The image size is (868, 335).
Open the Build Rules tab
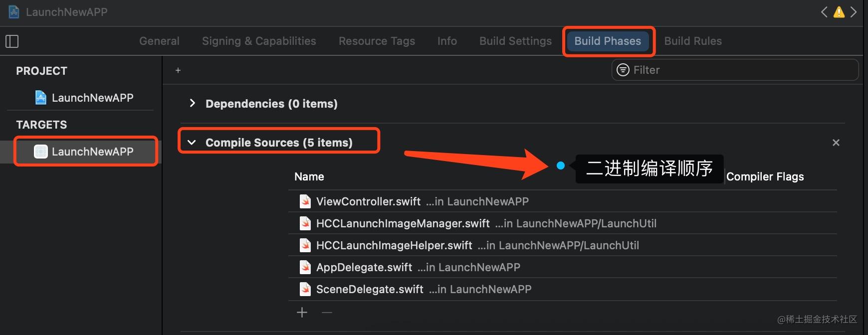click(693, 41)
